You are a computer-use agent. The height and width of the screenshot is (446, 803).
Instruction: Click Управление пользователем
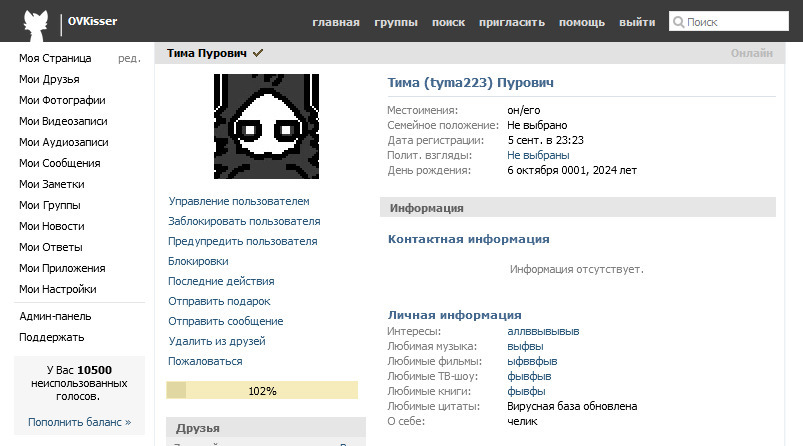[x=239, y=201]
